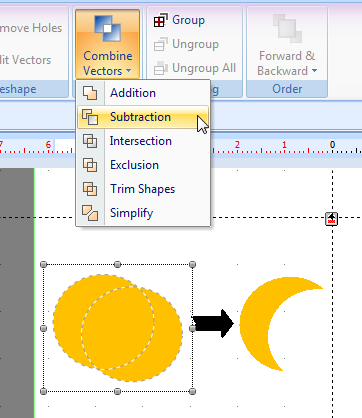
Task: Click the top-left selection handle
Action: [x=43, y=264]
